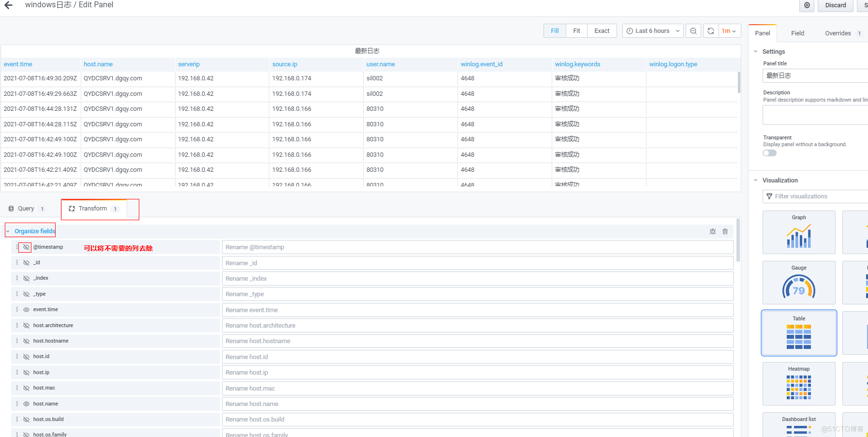Toggle visibility of @timestamp field

point(26,247)
